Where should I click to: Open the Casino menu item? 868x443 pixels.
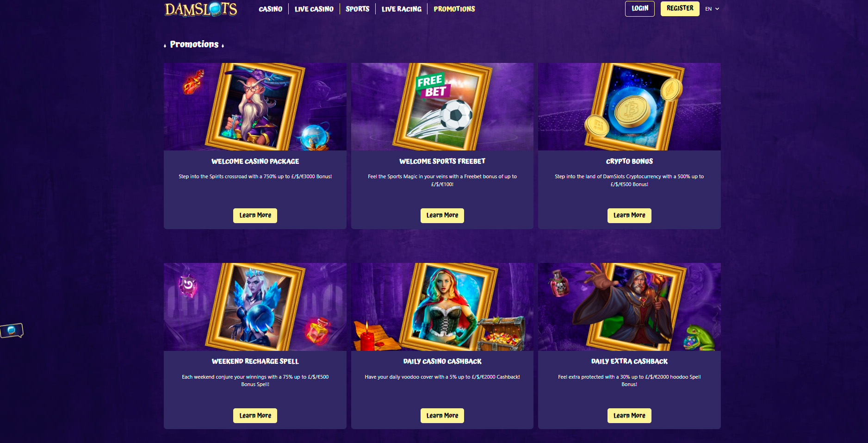[270, 9]
